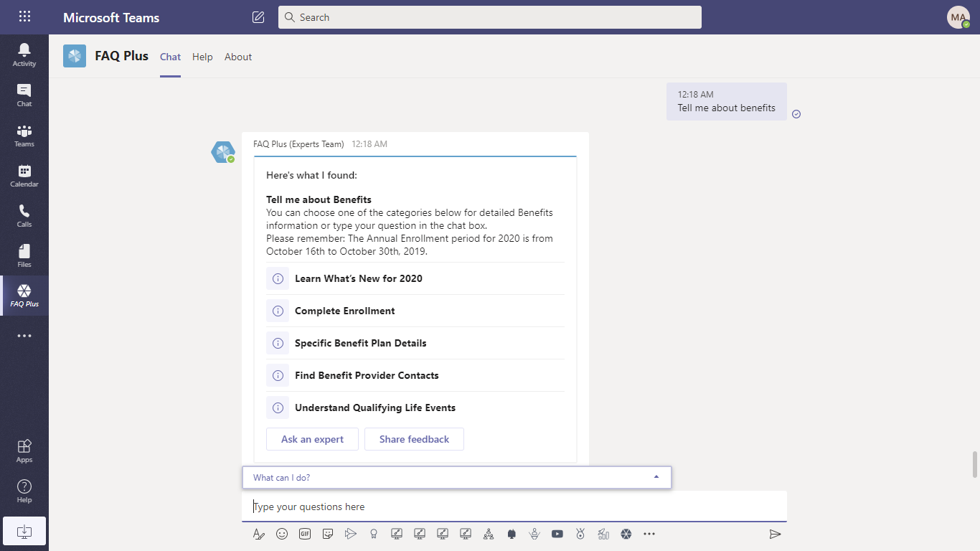
Task: Open the MA profile avatar menu
Action: [958, 17]
